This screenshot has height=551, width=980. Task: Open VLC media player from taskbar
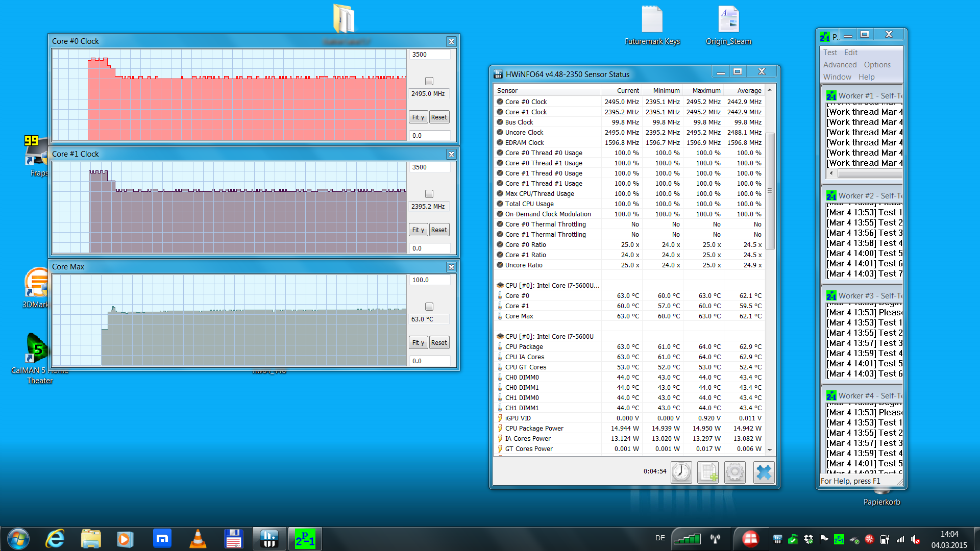tap(198, 539)
